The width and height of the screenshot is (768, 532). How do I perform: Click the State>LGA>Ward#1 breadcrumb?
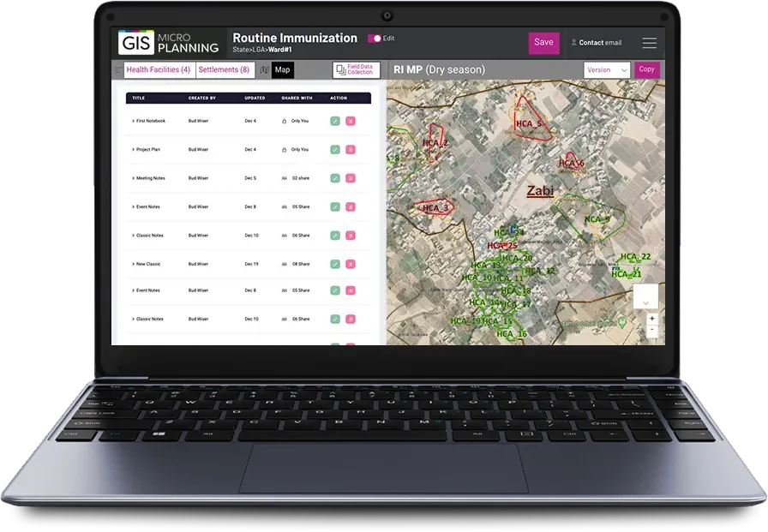[262, 50]
